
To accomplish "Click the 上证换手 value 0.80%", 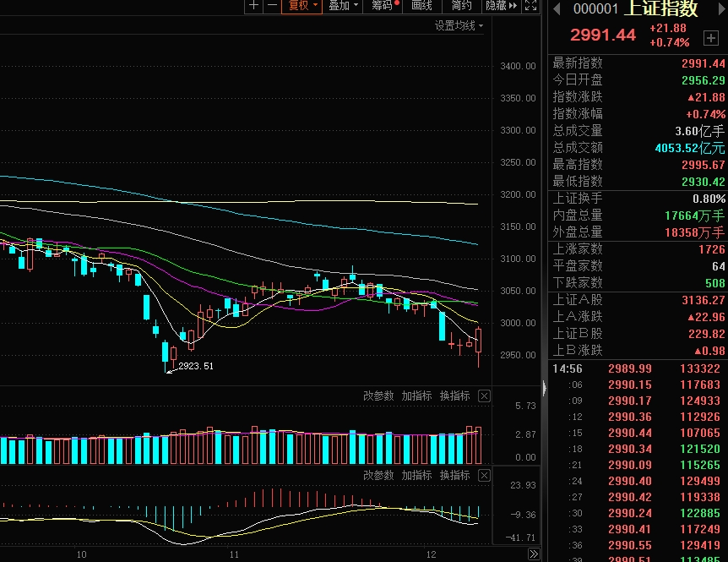I will pos(709,199).
